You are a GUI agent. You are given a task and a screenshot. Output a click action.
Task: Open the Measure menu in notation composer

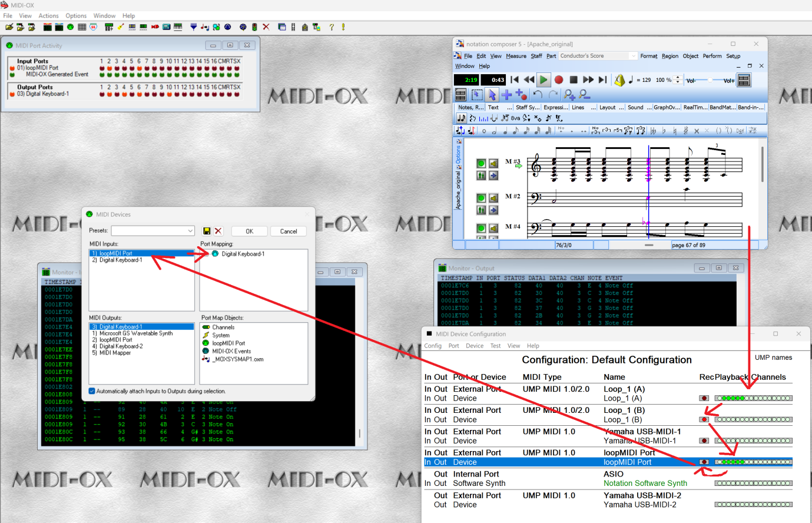click(x=516, y=56)
